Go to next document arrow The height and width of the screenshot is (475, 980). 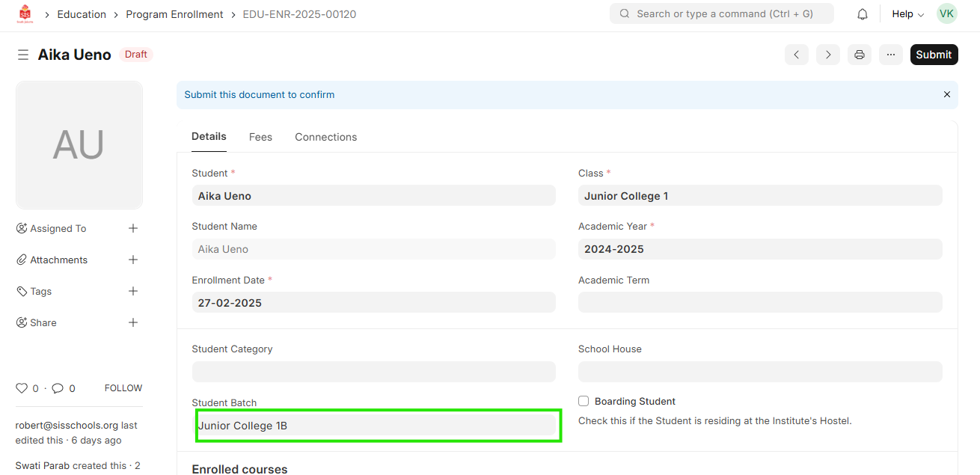tap(828, 55)
